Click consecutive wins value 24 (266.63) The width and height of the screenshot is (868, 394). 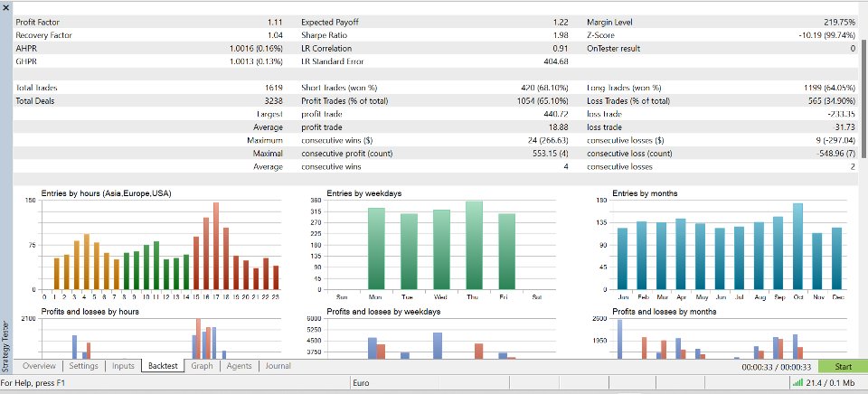546,141
